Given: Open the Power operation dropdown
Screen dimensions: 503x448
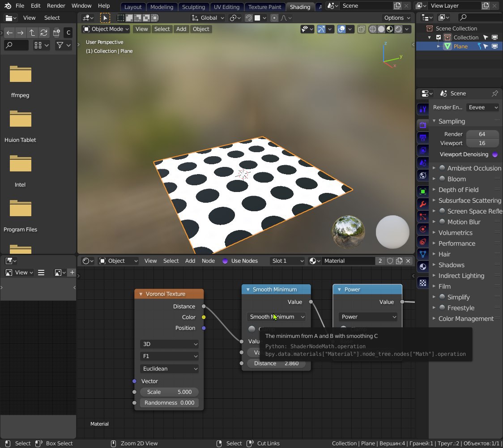Looking at the screenshot, I should (367, 317).
